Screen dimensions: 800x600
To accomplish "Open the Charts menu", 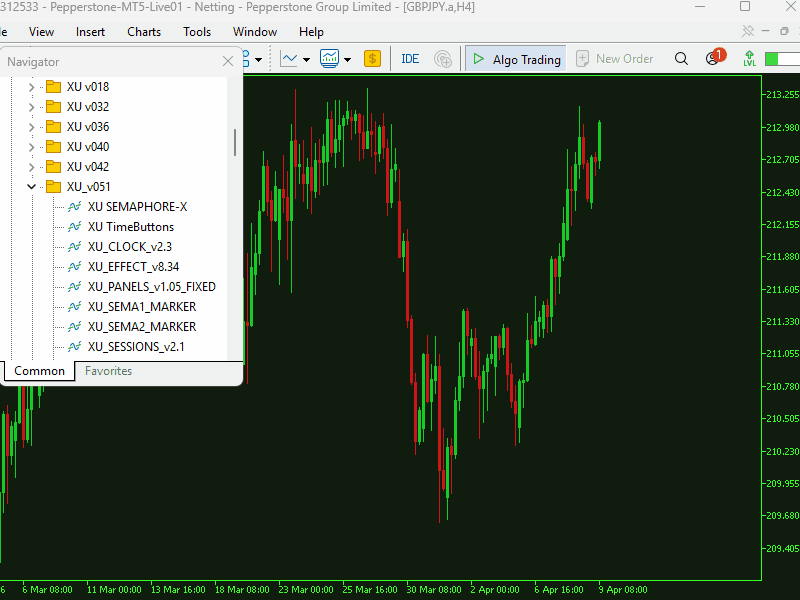I will point(144,32).
